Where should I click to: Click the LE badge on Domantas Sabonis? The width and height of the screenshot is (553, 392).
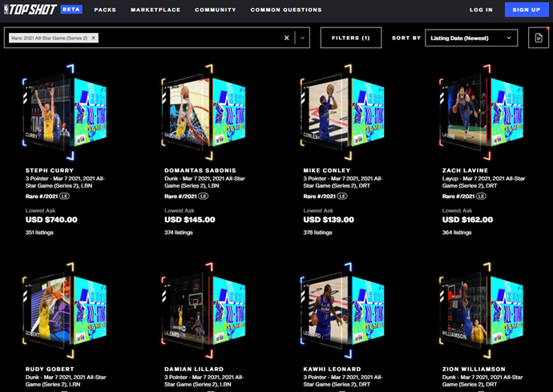click(203, 196)
